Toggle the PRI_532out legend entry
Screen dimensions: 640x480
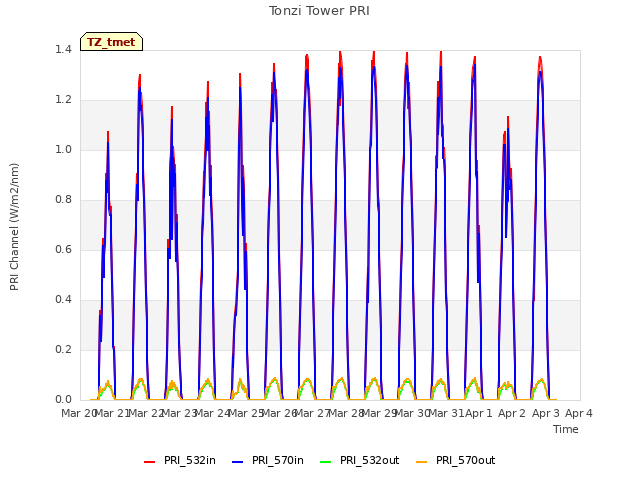[360, 461]
